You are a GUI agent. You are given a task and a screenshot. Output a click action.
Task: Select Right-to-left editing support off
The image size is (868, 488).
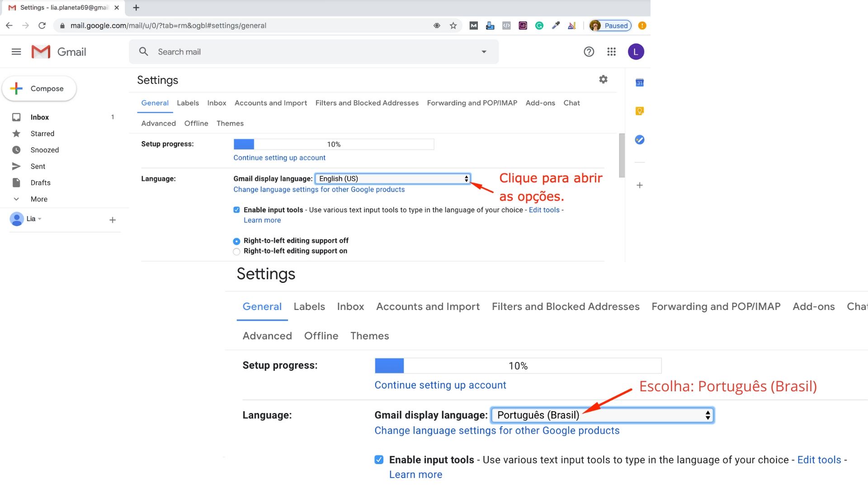tap(236, 241)
